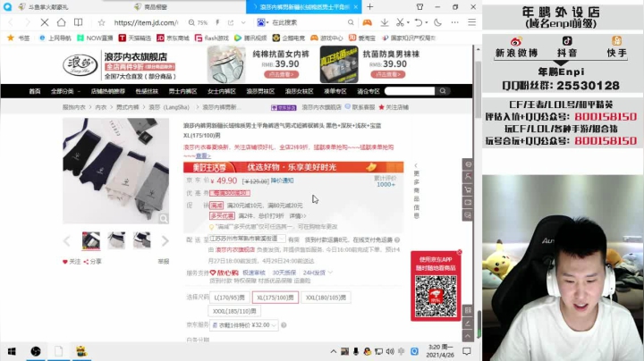Open 男士内裤区 in store navigation
Screen dimensions: 644x361
(x=182, y=91)
